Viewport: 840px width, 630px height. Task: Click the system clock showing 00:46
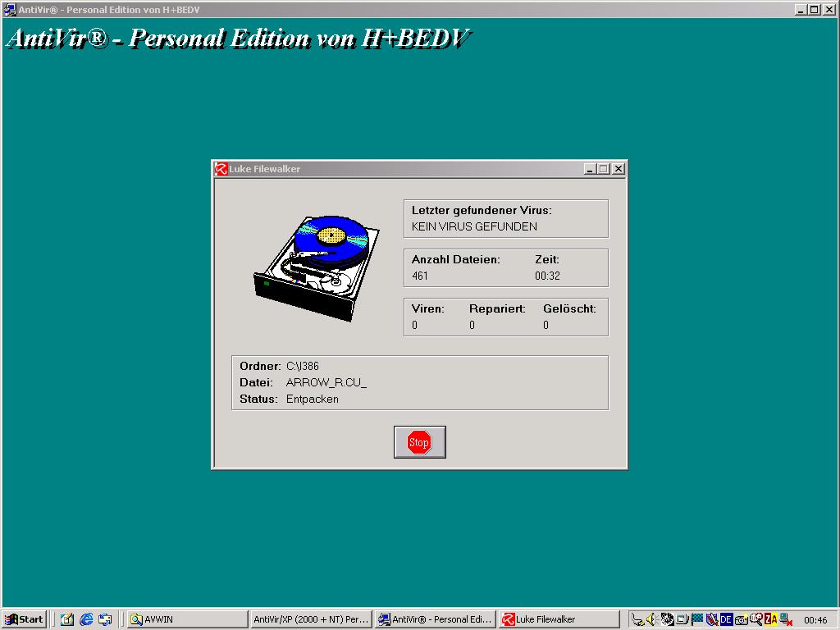point(815,620)
